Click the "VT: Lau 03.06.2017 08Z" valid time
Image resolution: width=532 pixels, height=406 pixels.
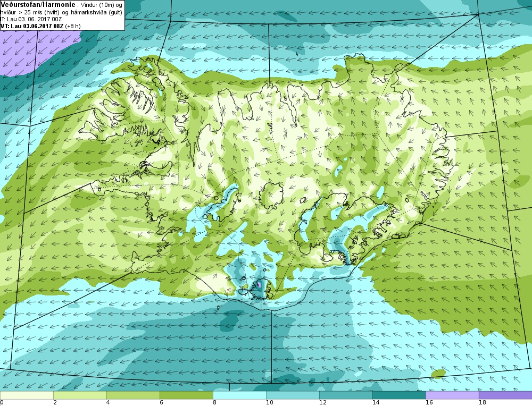point(32,26)
